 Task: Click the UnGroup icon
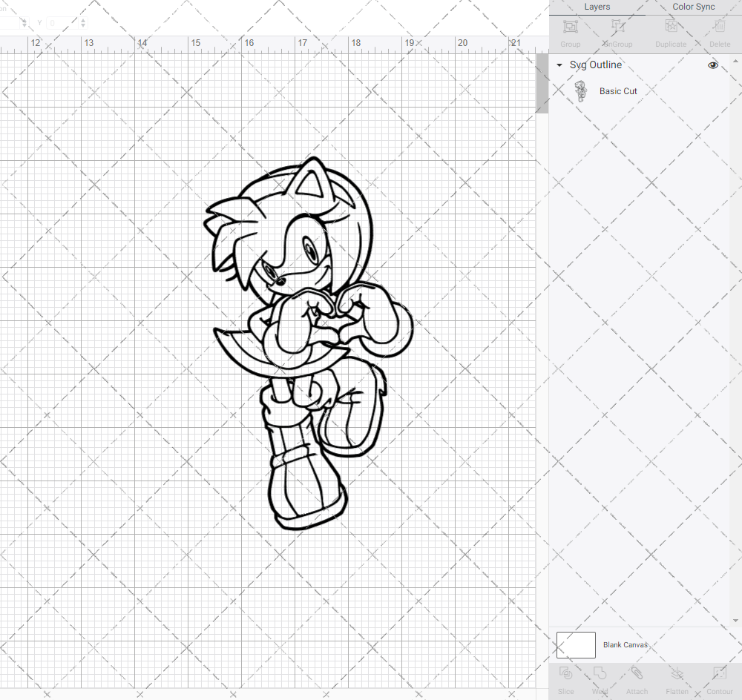click(617, 30)
